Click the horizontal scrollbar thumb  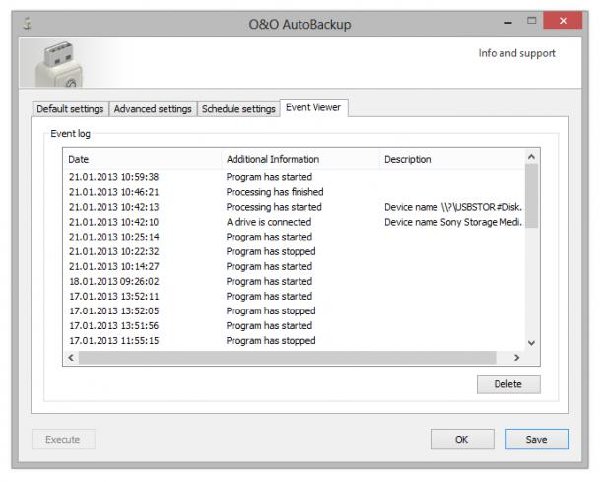(288, 357)
